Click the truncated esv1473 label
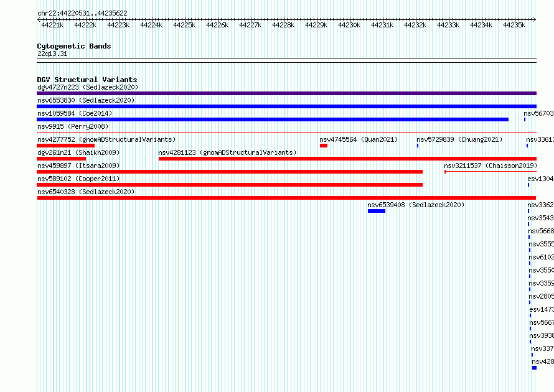554x392 pixels. pyautogui.click(x=542, y=309)
